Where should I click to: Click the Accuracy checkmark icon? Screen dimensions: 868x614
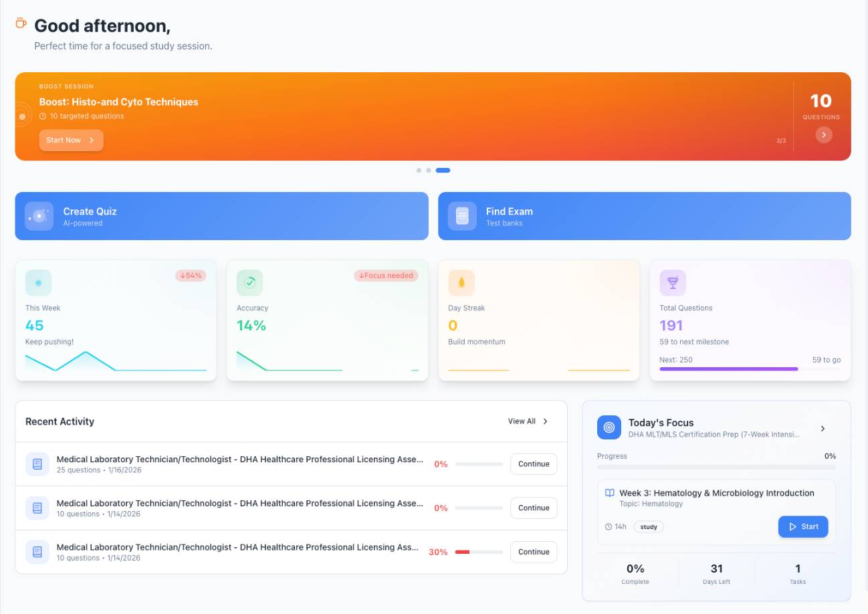tap(249, 283)
